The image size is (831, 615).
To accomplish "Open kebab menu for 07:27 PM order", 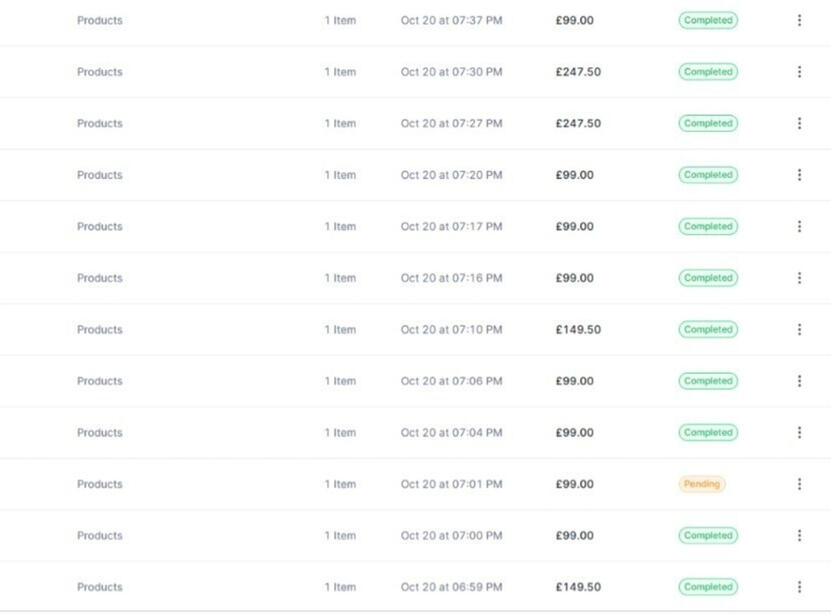I will point(799,123).
